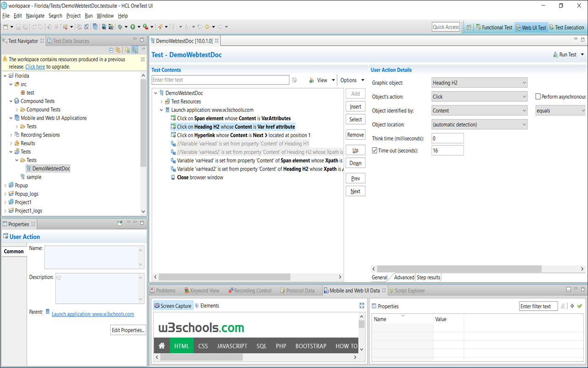Click the Quick Access field
Image resolution: width=588 pixels, height=368 pixels.
point(446,27)
